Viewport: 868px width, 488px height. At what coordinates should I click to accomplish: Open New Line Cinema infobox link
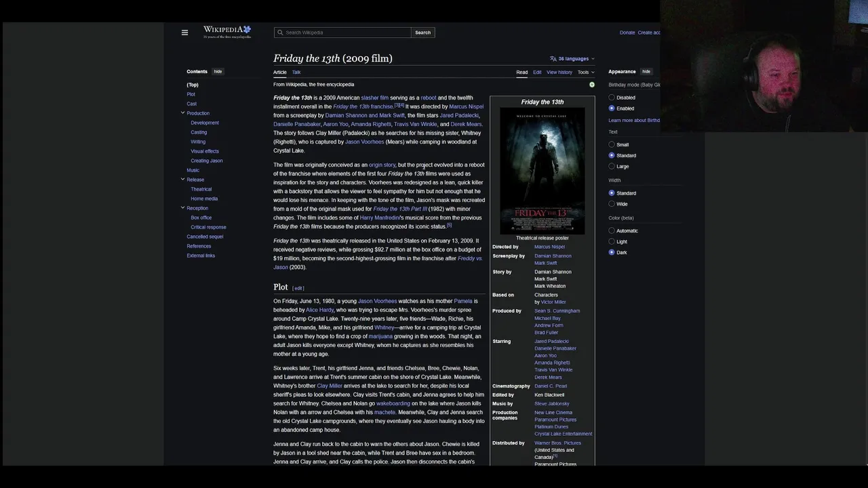(x=553, y=413)
